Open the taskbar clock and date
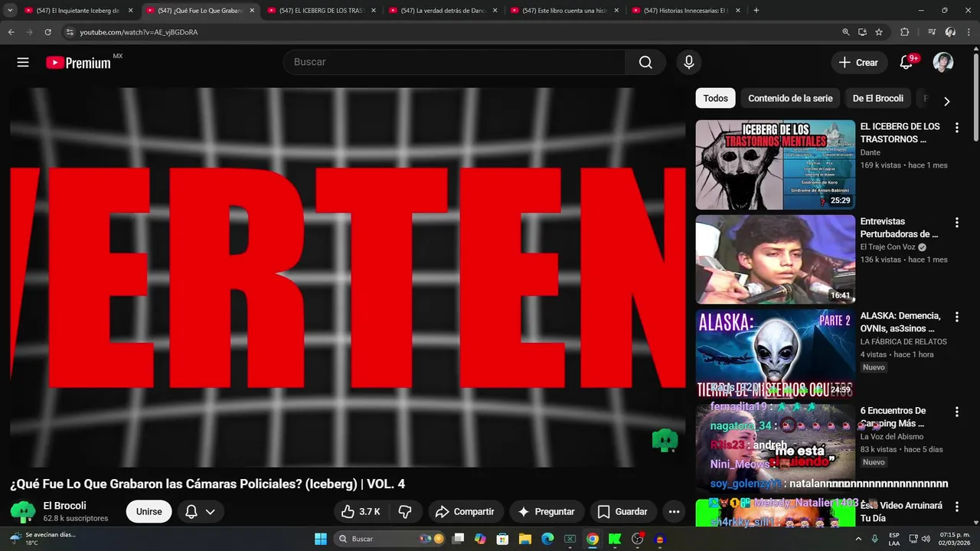This screenshot has height=551, width=980. tap(955, 539)
